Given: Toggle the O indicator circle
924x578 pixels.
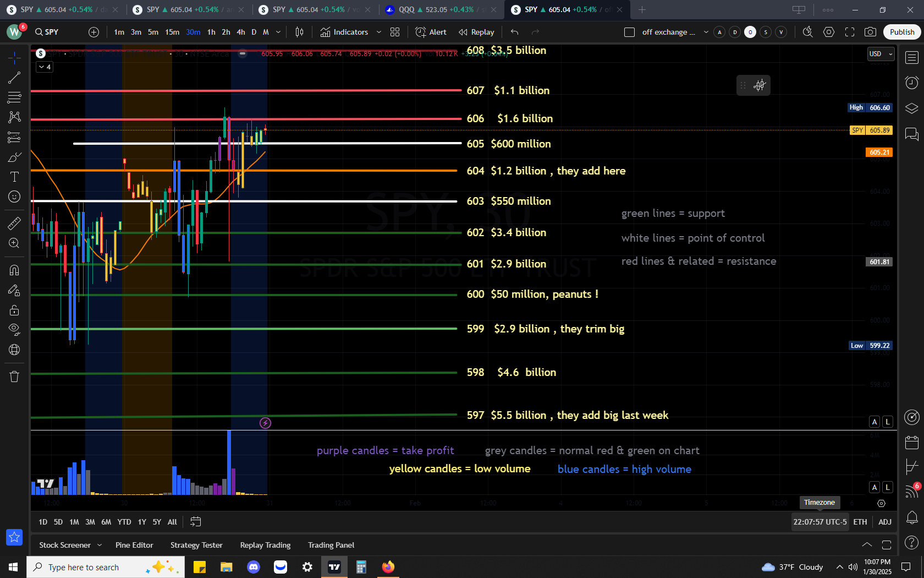Looking at the screenshot, I should [x=750, y=32].
